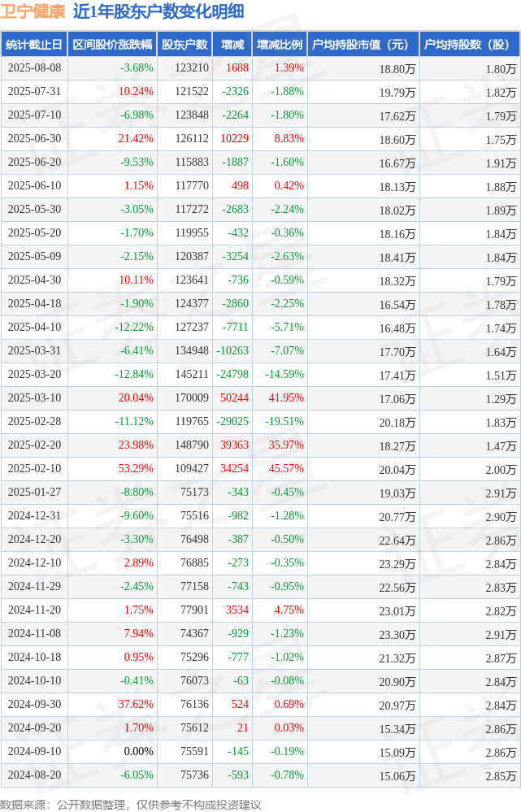Viewport: 521px width, 812px height.
Task: Click the 户均持股数（股） header
Action: (x=470, y=45)
